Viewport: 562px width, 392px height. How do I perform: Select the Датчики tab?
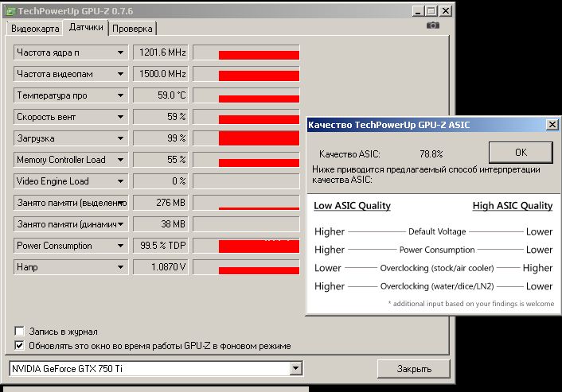pyautogui.click(x=86, y=28)
